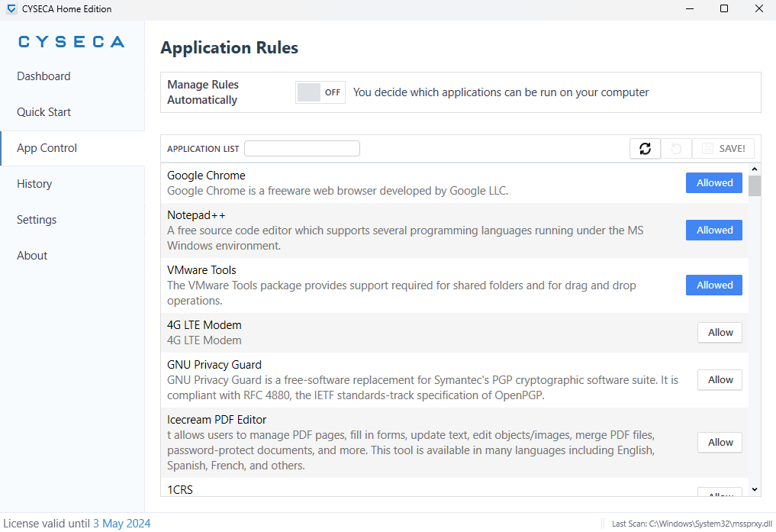Click the APPLICATION LIST label
The height and width of the screenshot is (532, 776).
[203, 149]
